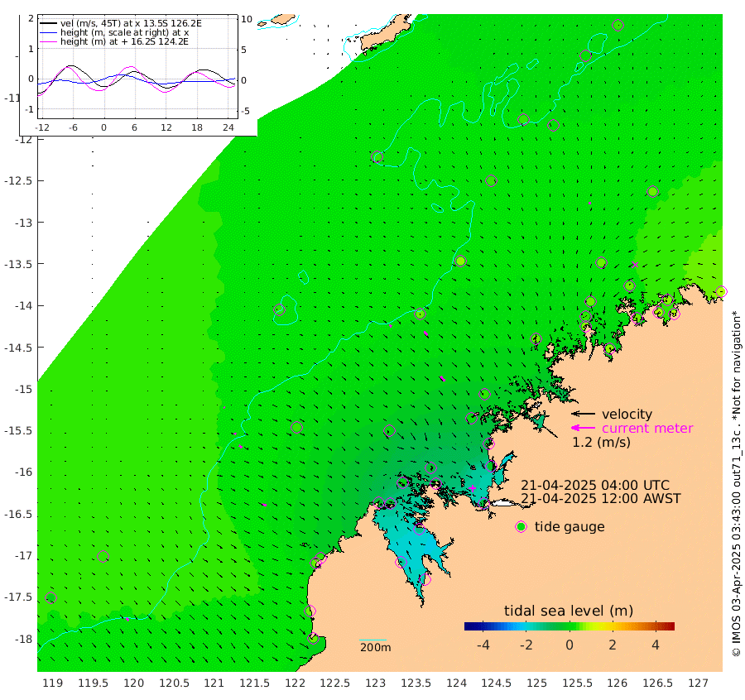
Task: Click the tidal sea level color bar
Action: (x=570, y=626)
